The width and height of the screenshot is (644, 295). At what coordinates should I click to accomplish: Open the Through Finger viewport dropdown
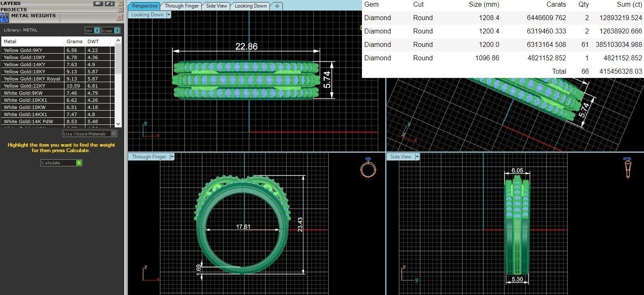point(172,157)
